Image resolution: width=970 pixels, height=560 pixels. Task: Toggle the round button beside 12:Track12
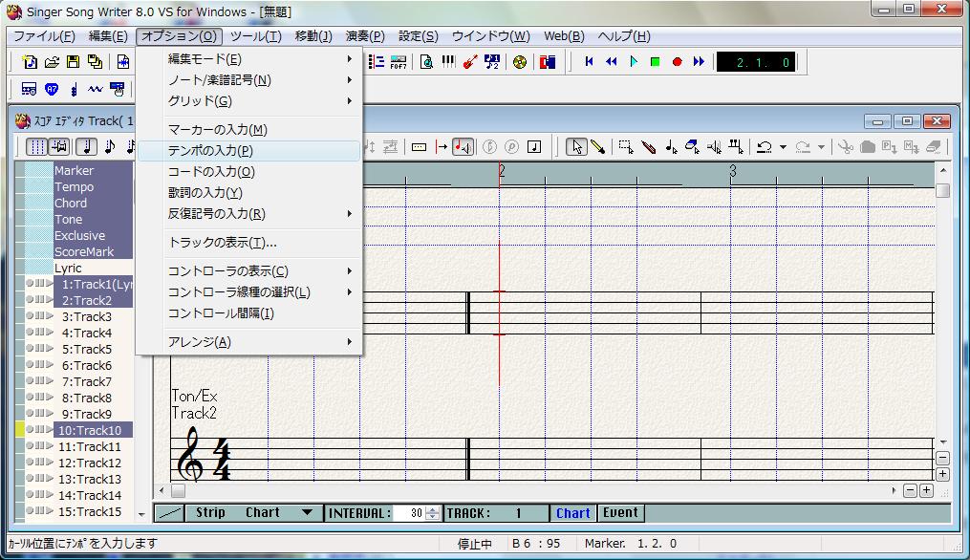(x=29, y=462)
